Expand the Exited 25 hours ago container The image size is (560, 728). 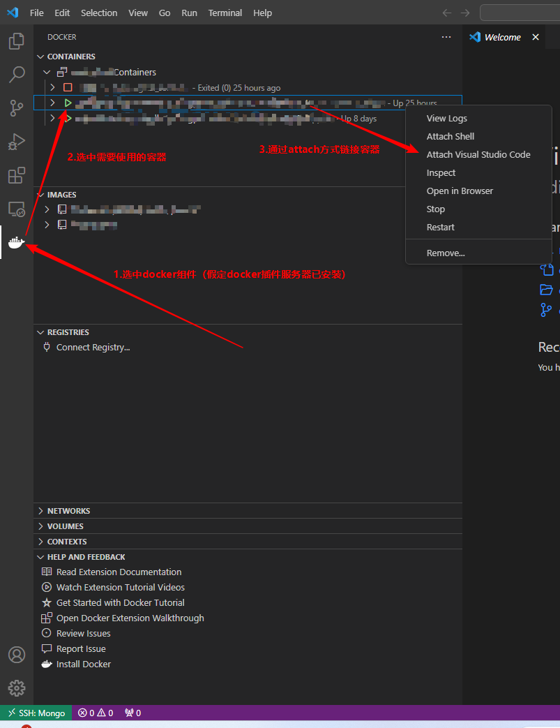pos(52,87)
